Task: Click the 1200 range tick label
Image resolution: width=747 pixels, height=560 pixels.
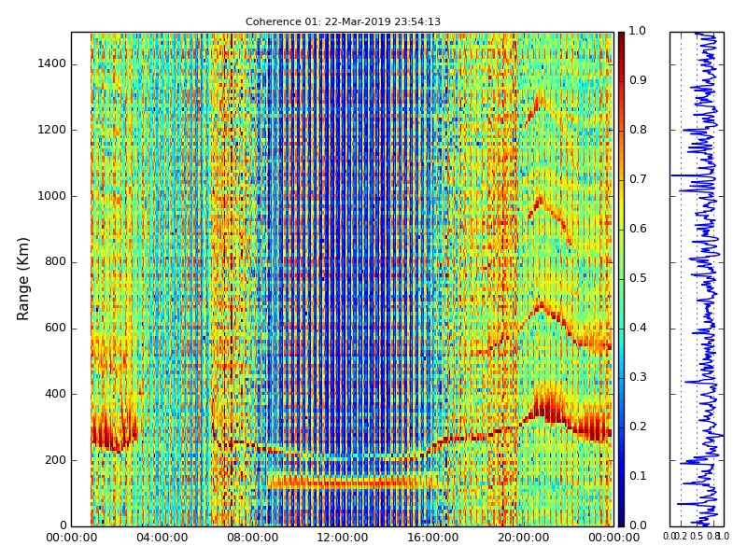Action: tap(52, 130)
